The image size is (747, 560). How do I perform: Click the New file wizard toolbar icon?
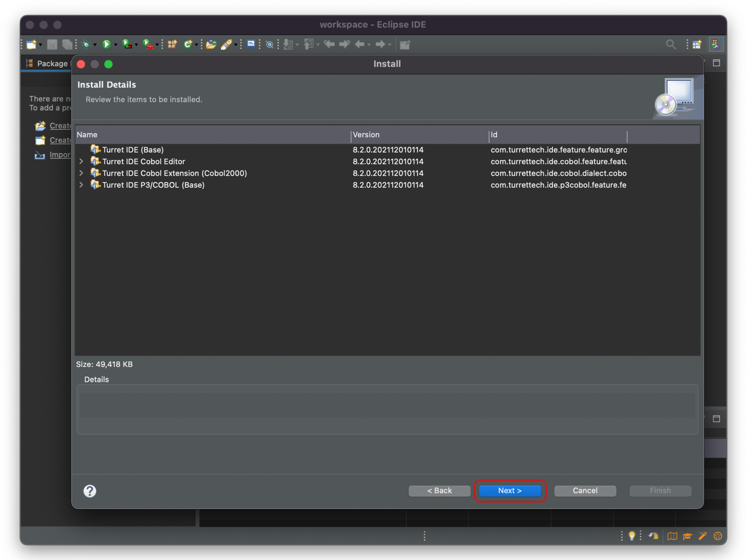coord(31,44)
